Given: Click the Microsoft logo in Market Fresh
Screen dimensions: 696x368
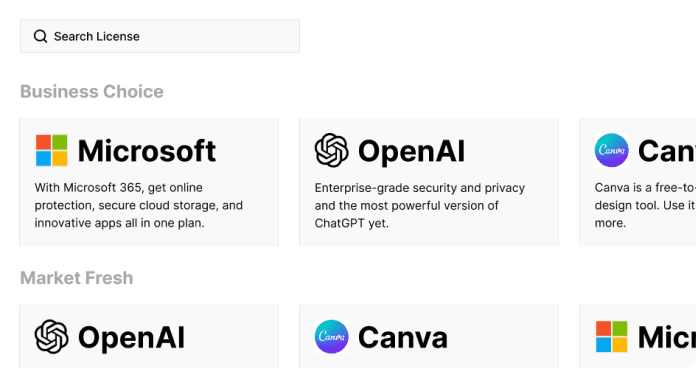Looking at the screenshot, I should click(x=612, y=336).
